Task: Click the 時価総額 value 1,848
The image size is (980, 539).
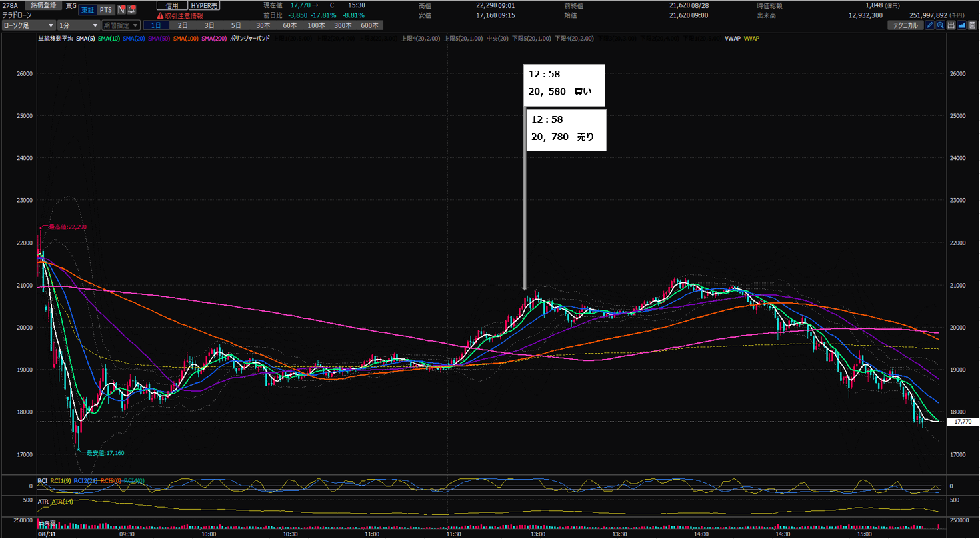Action: coord(874,5)
